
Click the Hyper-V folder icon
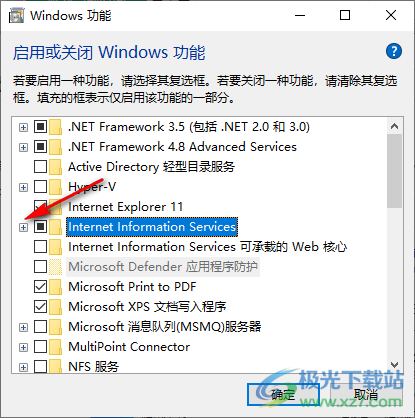click(x=56, y=187)
